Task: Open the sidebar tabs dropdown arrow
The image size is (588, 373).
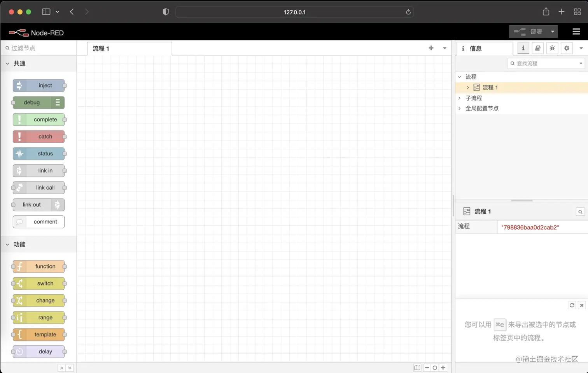Action: pyautogui.click(x=581, y=48)
